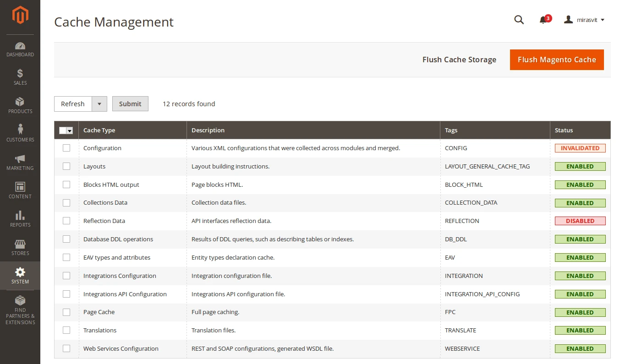Screen dimensions: 620x364
Task: Check the Configuration cache row checkbox
Action: click(x=66, y=148)
